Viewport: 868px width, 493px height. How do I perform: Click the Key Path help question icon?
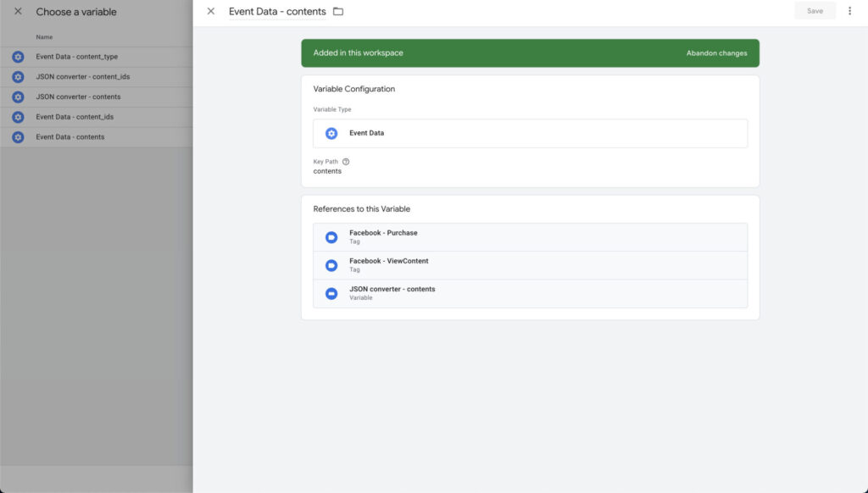(346, 162)
